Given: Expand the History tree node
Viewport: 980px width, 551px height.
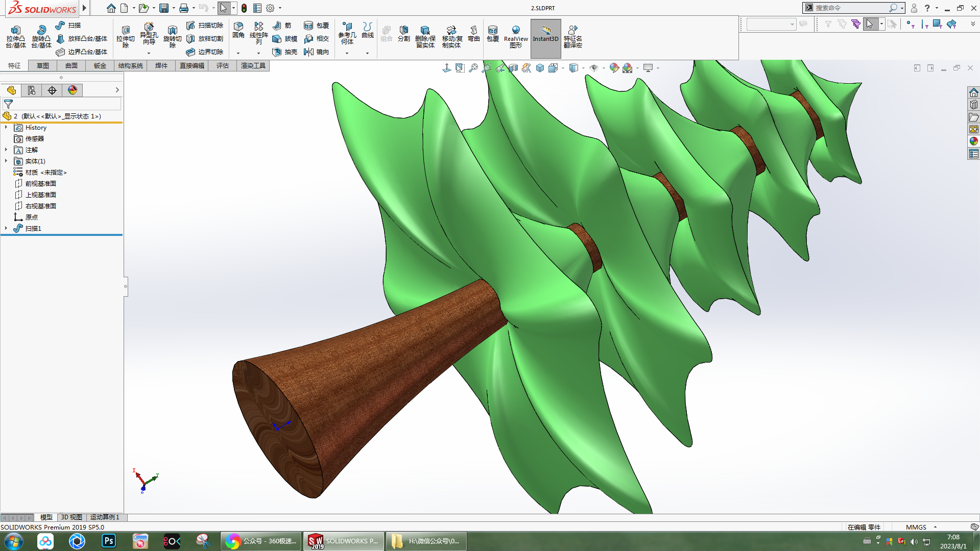Looking at the screenshot, I should tap(6, 127).
